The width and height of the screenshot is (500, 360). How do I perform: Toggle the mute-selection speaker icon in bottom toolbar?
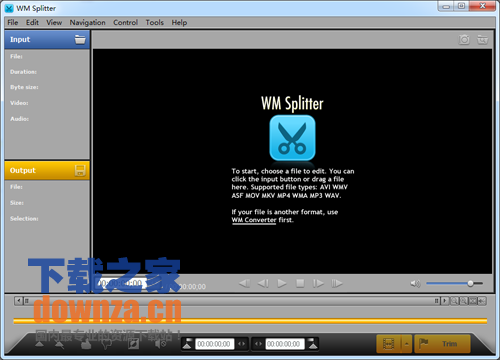tap(161, 344)
